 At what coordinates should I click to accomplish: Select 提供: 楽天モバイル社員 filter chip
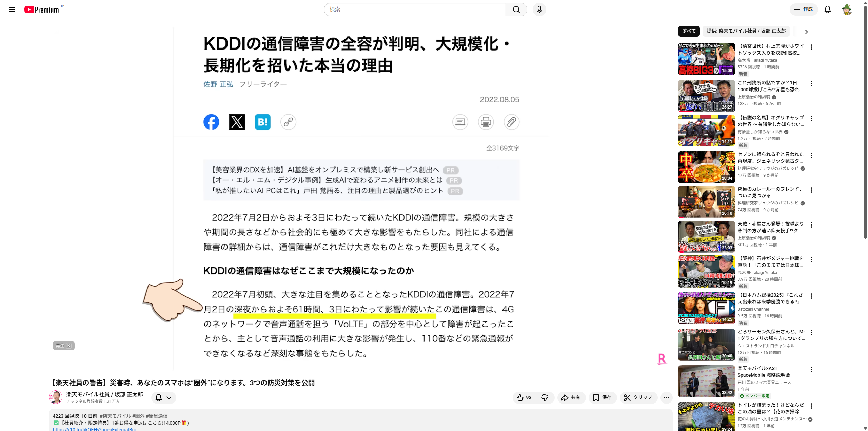[746, 31]
